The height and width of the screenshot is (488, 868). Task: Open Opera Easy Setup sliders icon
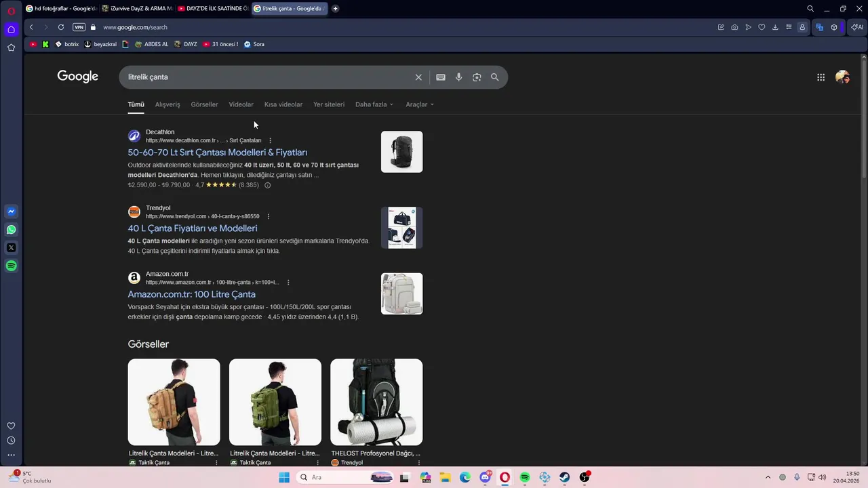pyautogui.click(x=789, y=27)
